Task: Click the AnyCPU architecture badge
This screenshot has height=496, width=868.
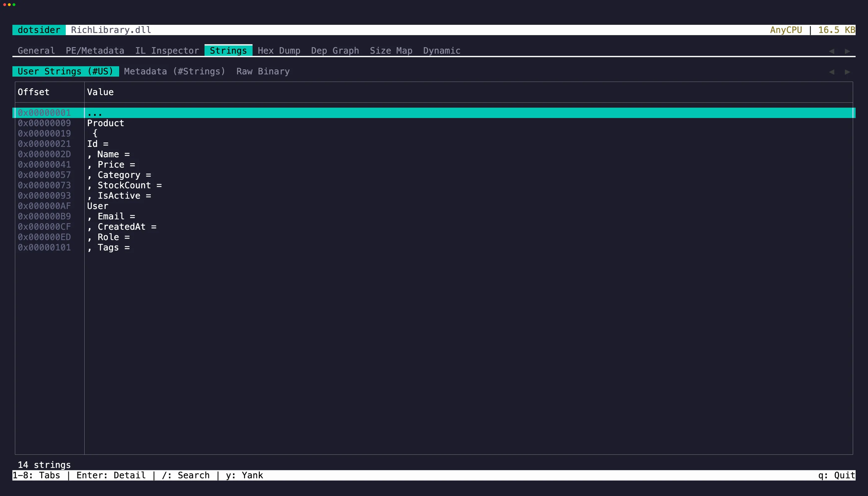Action: pyautogui.click(x=786, y=30)
